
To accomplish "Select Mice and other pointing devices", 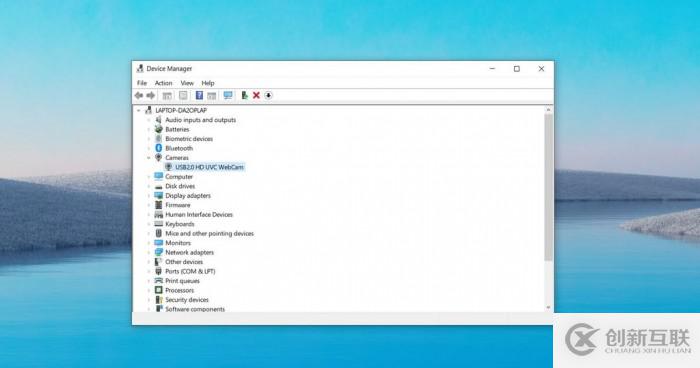I will pyautogui.click(x=209, y=234).
